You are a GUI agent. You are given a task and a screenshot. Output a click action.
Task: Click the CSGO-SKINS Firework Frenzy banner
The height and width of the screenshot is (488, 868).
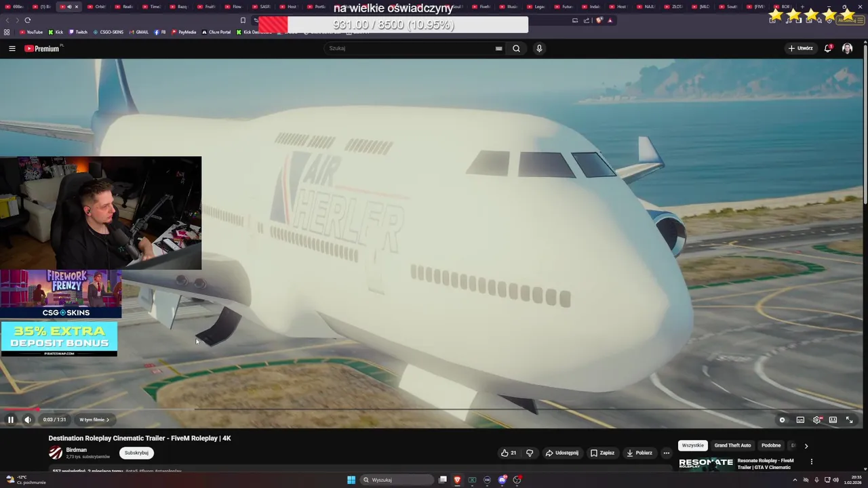point(61,294)
